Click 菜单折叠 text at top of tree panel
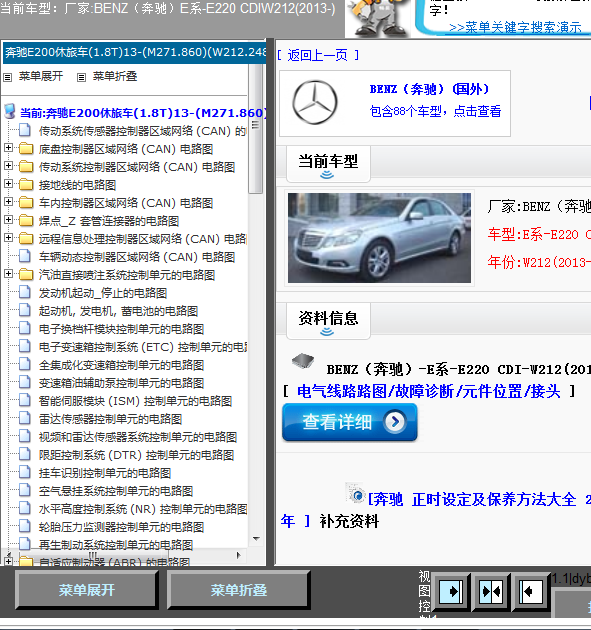Screen dimensions: 591x630 click(x=115, y=76)
